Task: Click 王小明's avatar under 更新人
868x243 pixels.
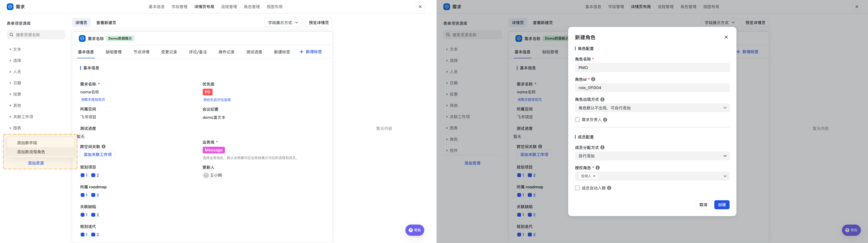Action: [206, 175]
